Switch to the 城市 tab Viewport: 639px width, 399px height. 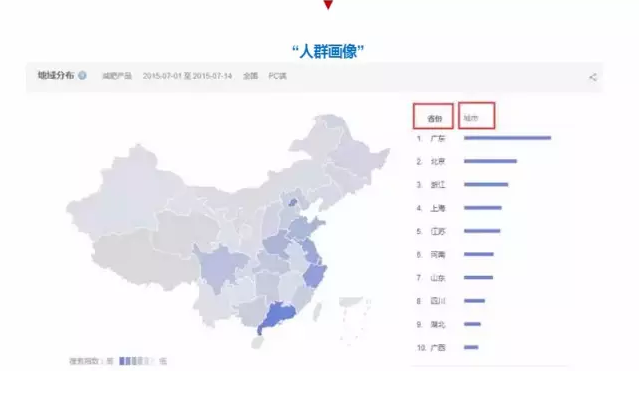471,118
